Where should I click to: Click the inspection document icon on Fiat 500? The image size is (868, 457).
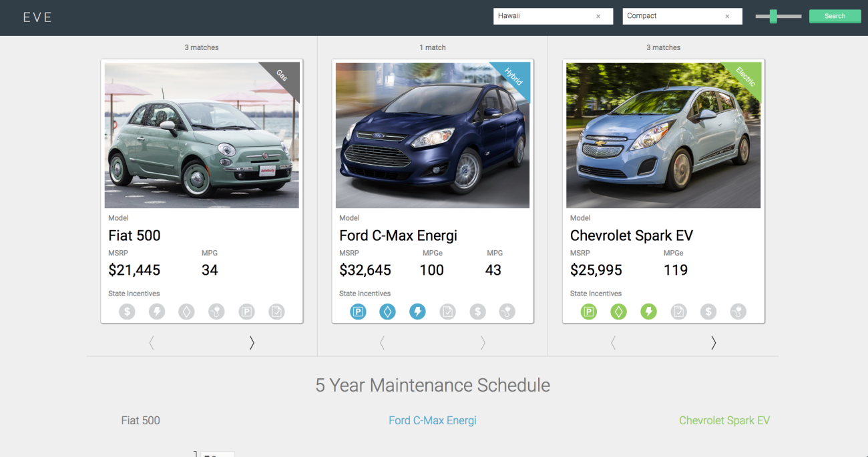[x=276, y=312]
